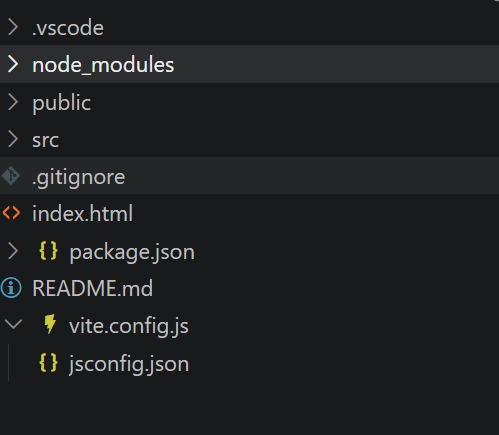Collapse the vite.config.js nested group
This screenshot has height=435, width=499.
click(13, 324)
